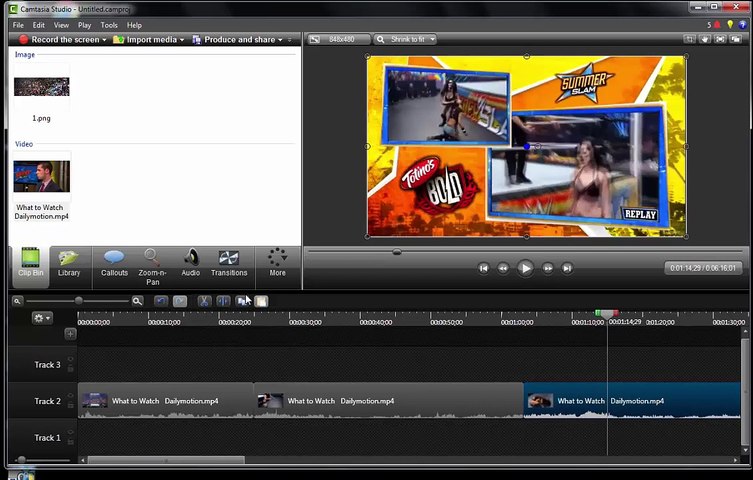The width and height of the screenshot is (753, 480).
Task: Open the Clip Bin tab
Action: tap(30, 266)
